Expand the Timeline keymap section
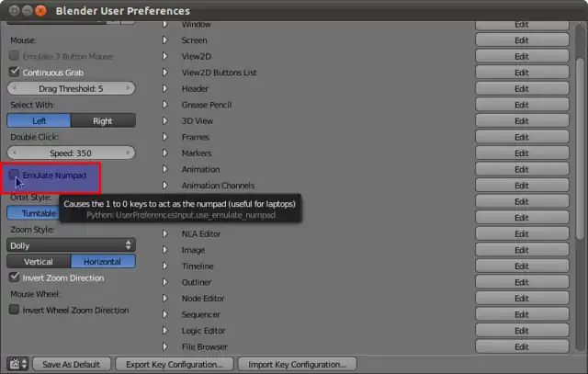588x374 pixels. (165, 266)
